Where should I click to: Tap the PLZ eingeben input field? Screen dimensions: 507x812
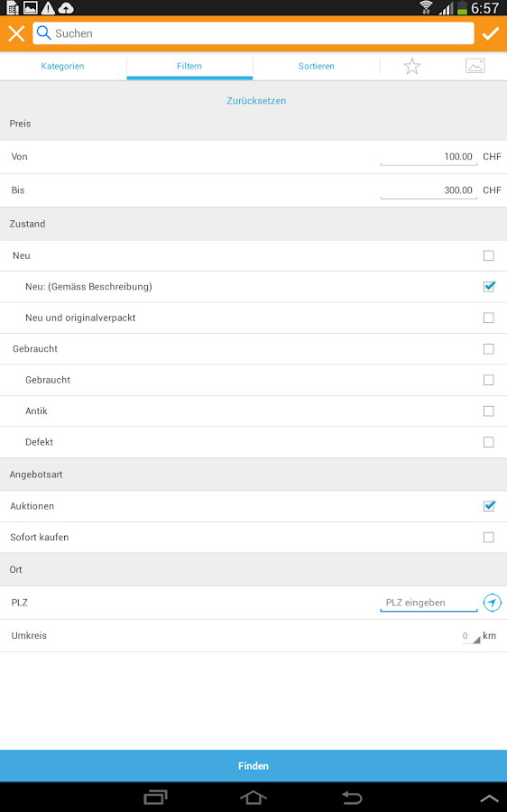point(429,603)
